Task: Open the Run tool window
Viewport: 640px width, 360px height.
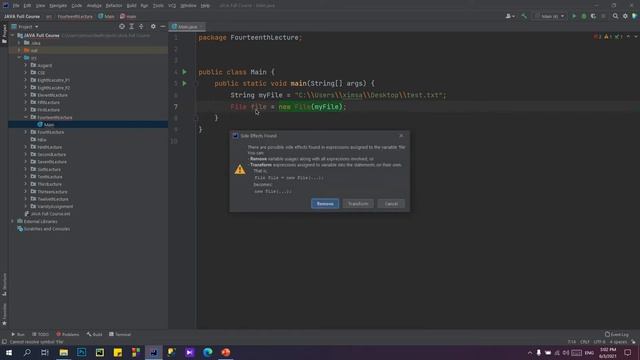Action: coord(18,334)
